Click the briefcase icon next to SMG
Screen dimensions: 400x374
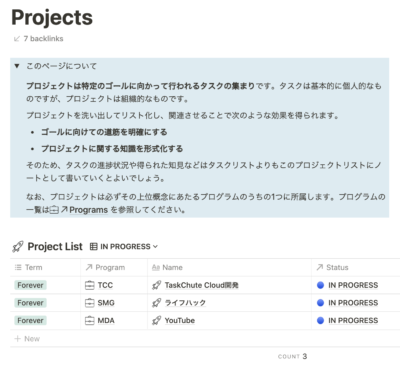[x=90, y=303]
